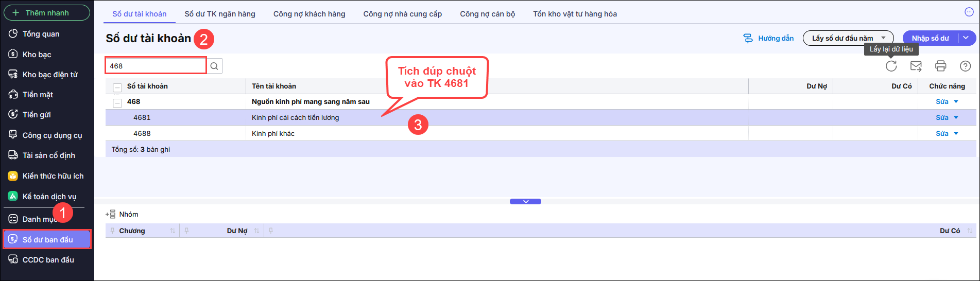Click the search magnifier icon

point(215,66)
